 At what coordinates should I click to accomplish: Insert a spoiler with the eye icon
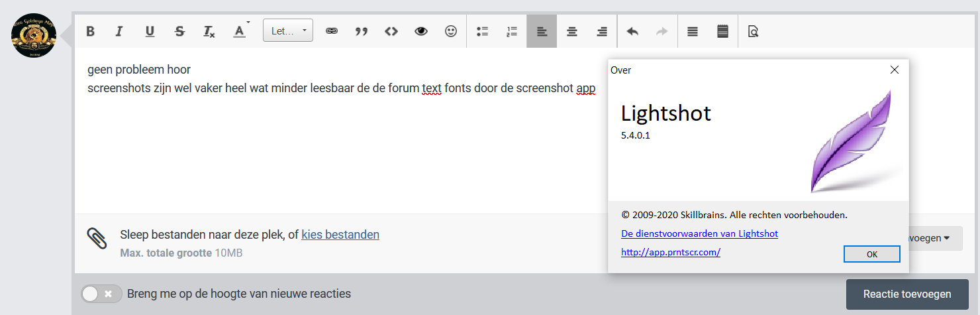coord(421,31)
